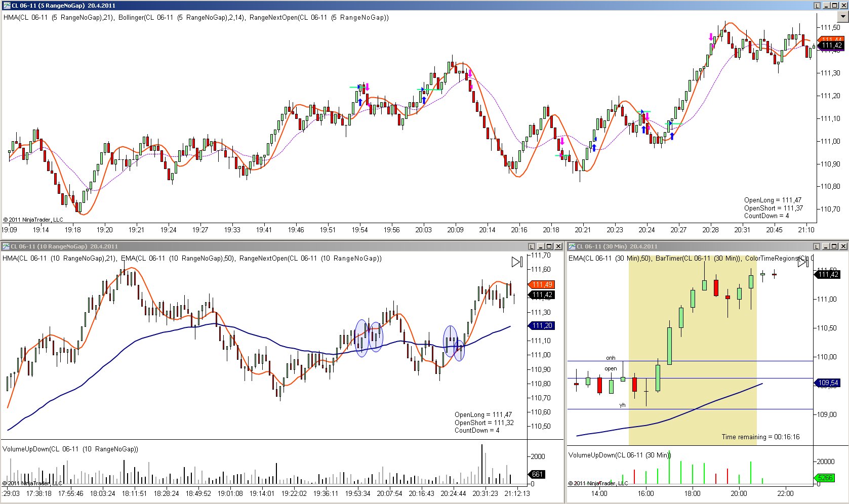849x504 pixels.
Task: Click the 'onh' line label in 30 Min chart
Action: tap(611, 358)
